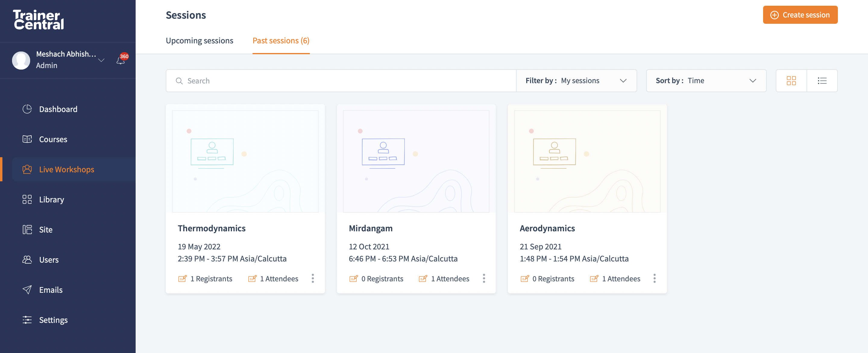Open the Library section
Screen dimensions: 868x353
[52, 199]
